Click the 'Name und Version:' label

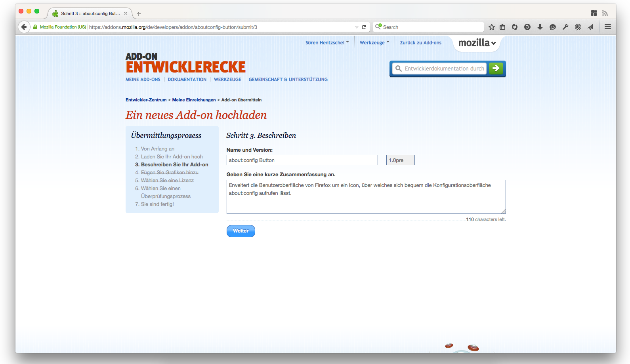250,150
